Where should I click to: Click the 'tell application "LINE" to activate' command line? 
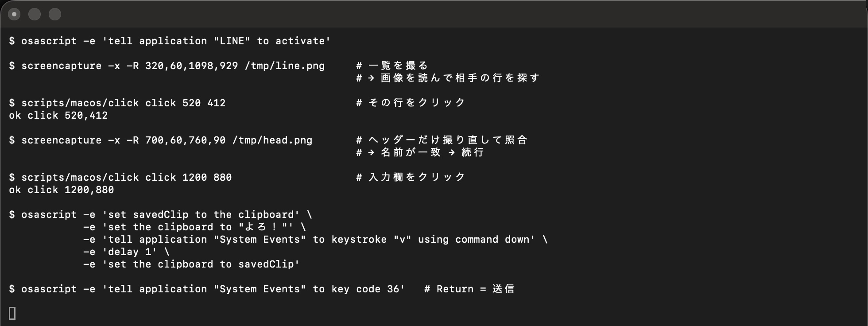click(170, 41)
